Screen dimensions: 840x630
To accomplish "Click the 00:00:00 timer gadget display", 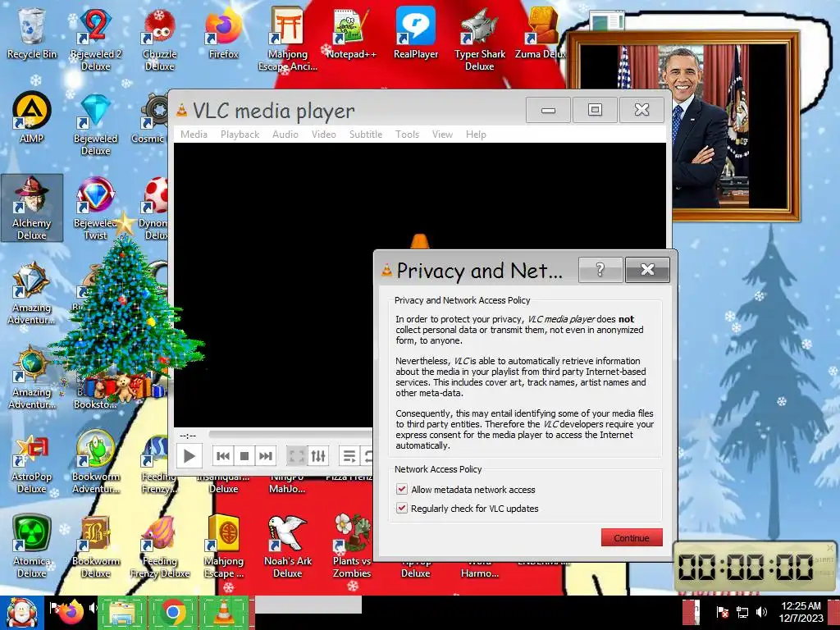I will (x=746, y=566).
